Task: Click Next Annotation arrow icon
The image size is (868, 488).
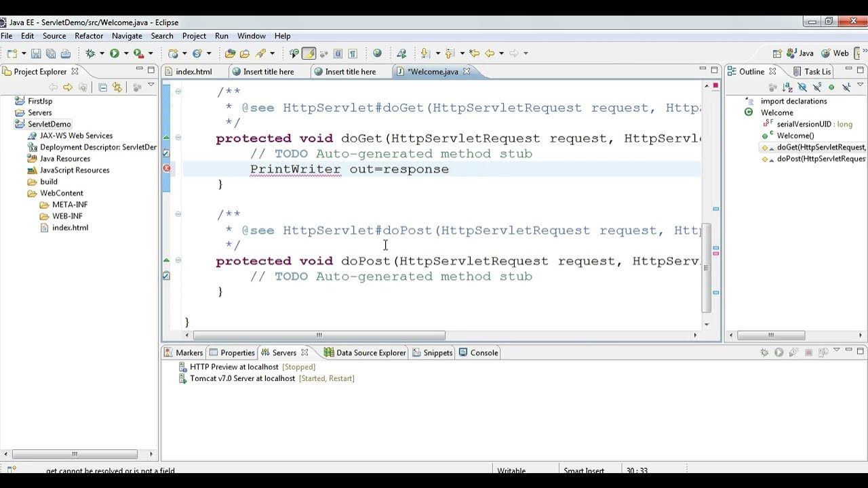Action: pyautogui.click(x=425, y=53)
